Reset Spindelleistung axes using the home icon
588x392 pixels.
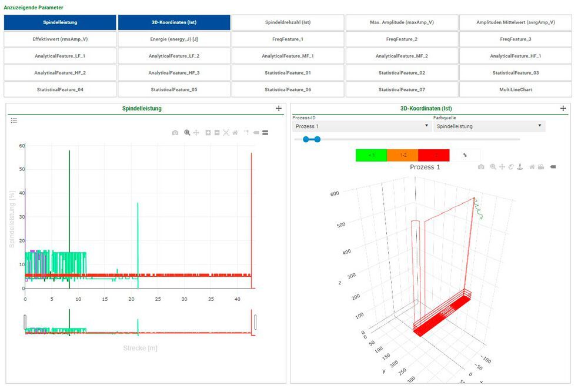click(x=235, y=133)
